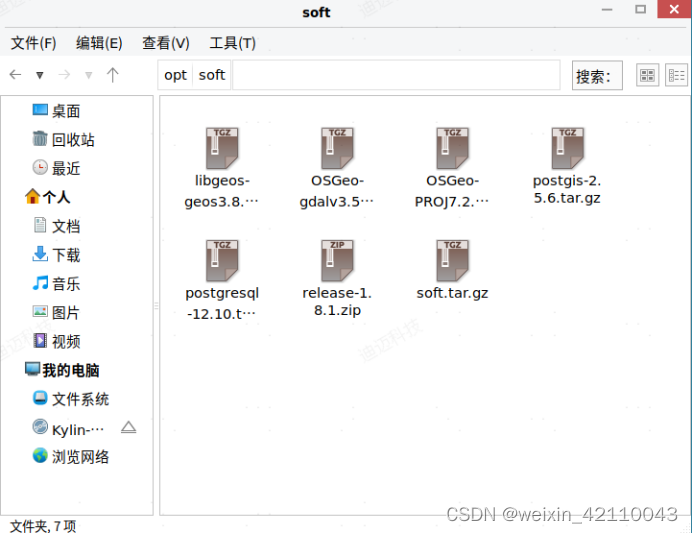Open the Kylin disc volume in sidebar
The image size is (693, 533).
click(69, 429)
